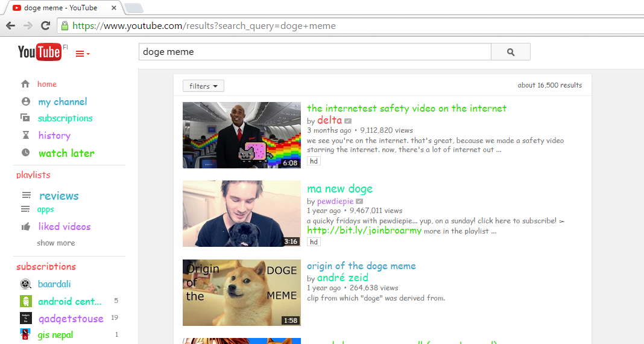Click the gis nepal channel avatar
The width and height of the screenshot is (644, 344).
pos(25,334)
